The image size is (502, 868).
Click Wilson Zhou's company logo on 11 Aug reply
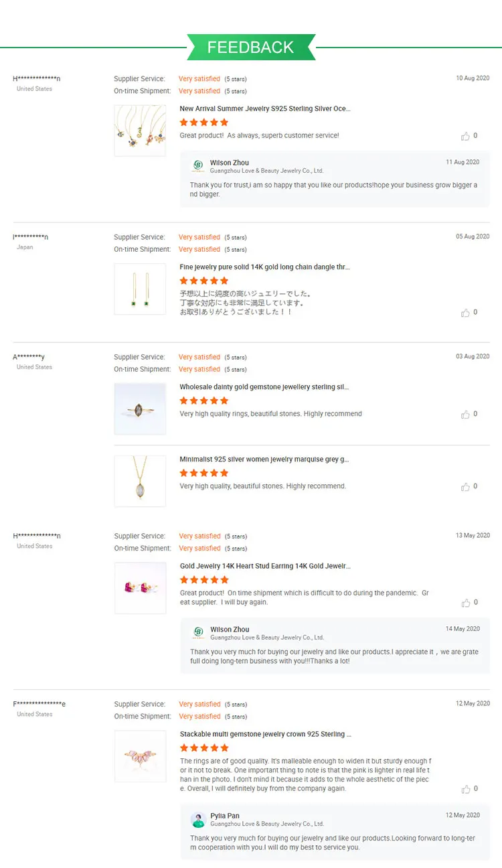pyautogui.click(x=198, y=165)
